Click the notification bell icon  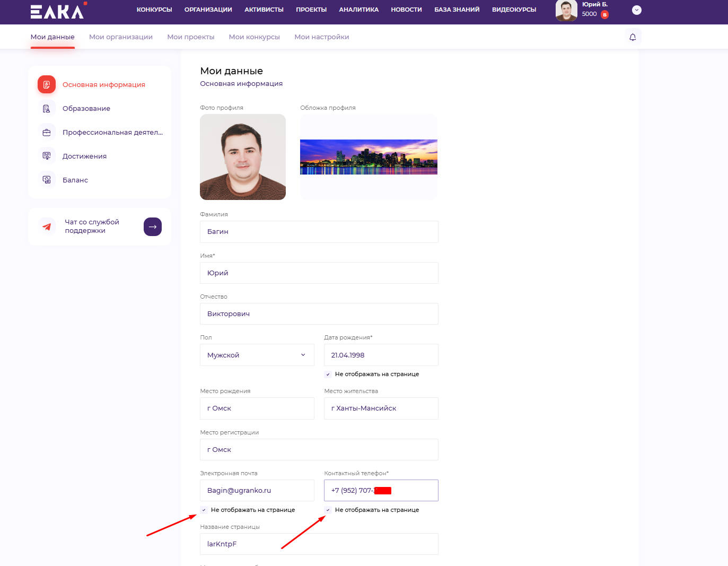coord(633,37)
